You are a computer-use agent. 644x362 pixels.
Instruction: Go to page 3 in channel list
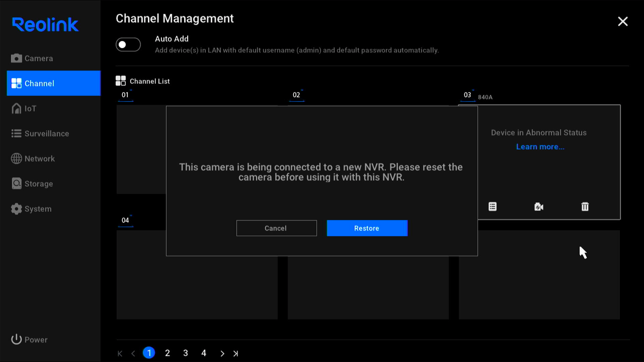[x=186, y=353]
